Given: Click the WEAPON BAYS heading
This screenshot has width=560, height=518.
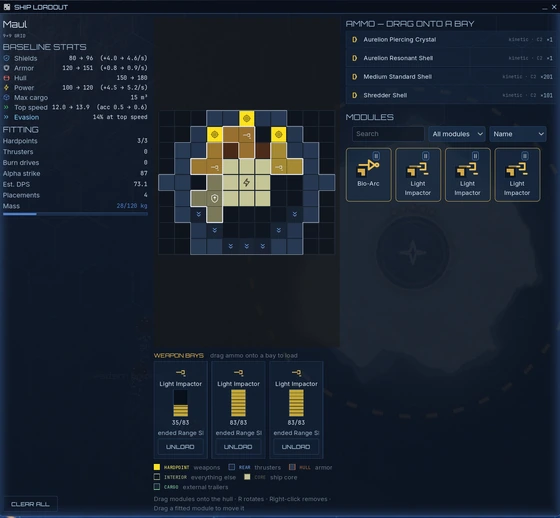Looking at the screenshot, I should coord(179,355).
